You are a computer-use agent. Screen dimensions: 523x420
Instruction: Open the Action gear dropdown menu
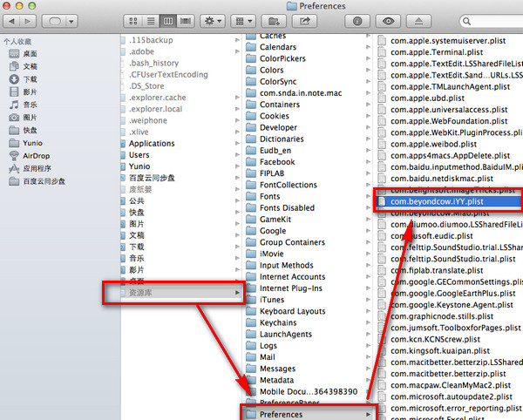coord(211,20)
